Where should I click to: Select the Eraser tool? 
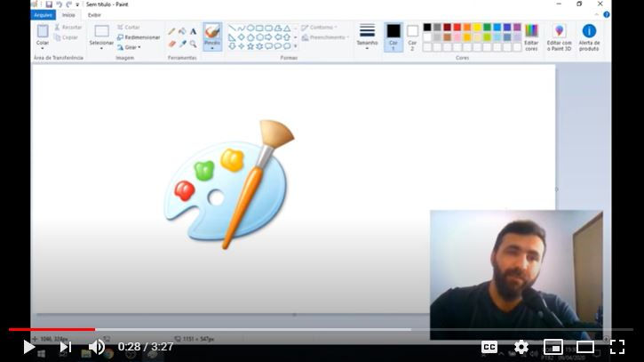[171, 44]
